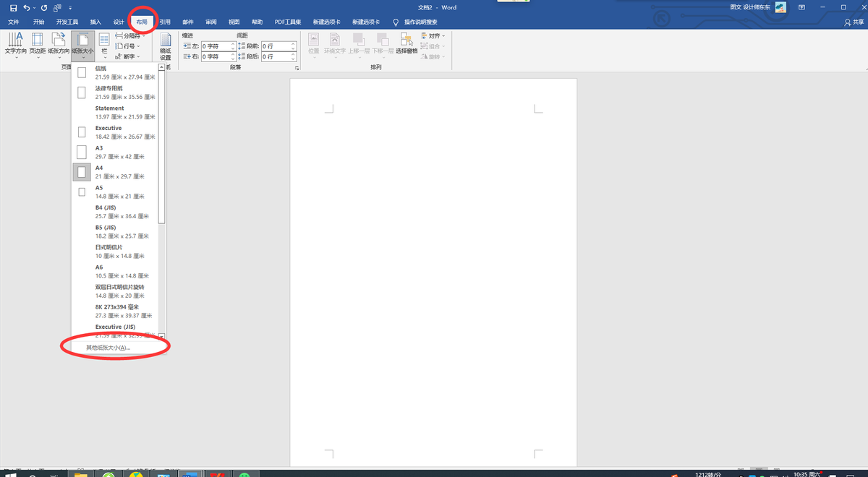Click the Save icon in quick access toolbar

[13, 7]
